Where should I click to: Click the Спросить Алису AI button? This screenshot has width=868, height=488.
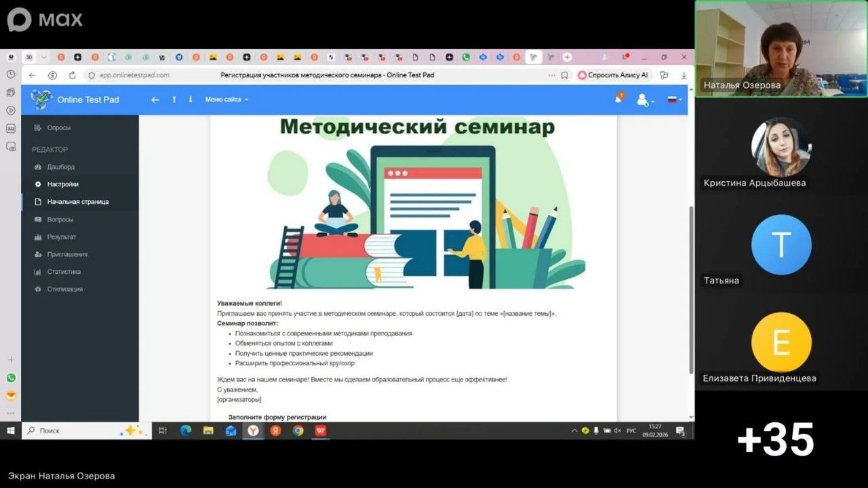613,75
